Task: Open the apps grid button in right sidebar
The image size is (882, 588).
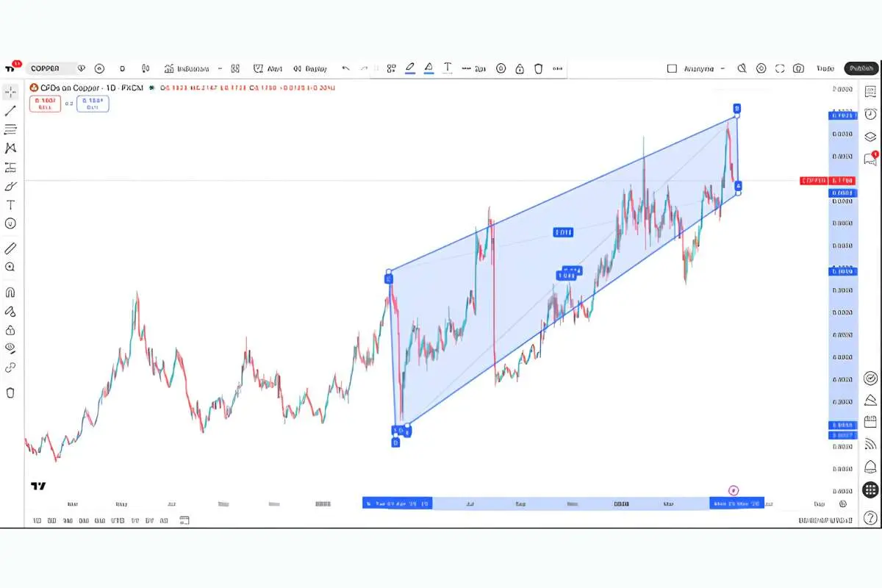Action: pos(870,489)
